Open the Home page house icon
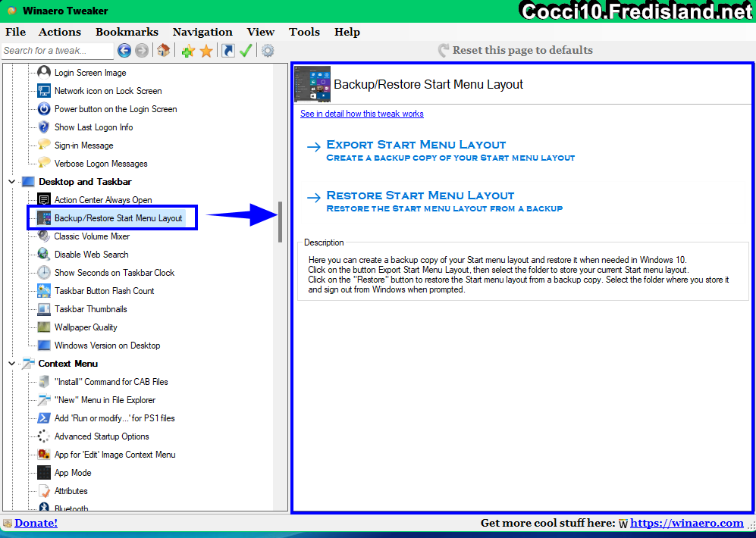This screenshot has height=538, width=756. pos(164,50)
